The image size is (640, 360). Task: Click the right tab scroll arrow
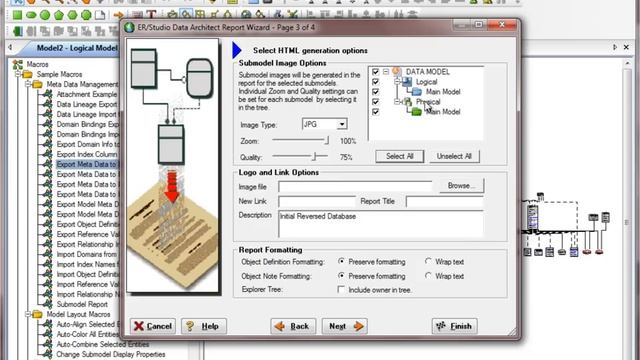coord(615,48)
